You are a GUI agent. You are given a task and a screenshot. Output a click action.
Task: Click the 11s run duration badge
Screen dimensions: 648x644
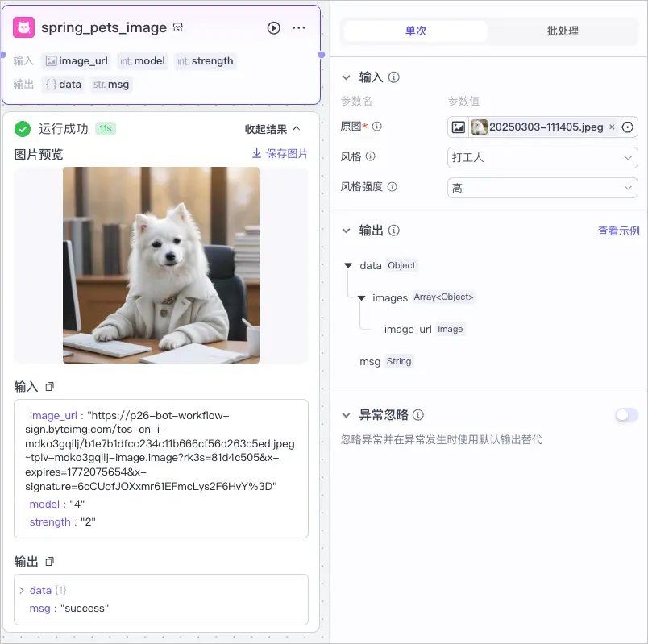tap(106, 128)
